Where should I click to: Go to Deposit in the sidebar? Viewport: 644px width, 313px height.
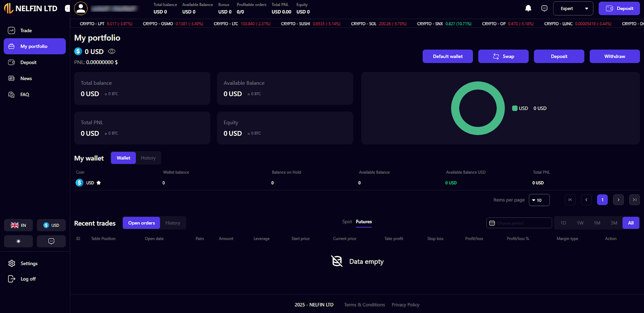35,62
